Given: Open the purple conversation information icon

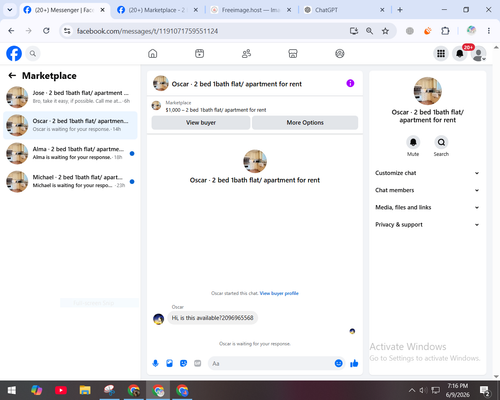Looking at the screenshot, I should click(350, 83).
